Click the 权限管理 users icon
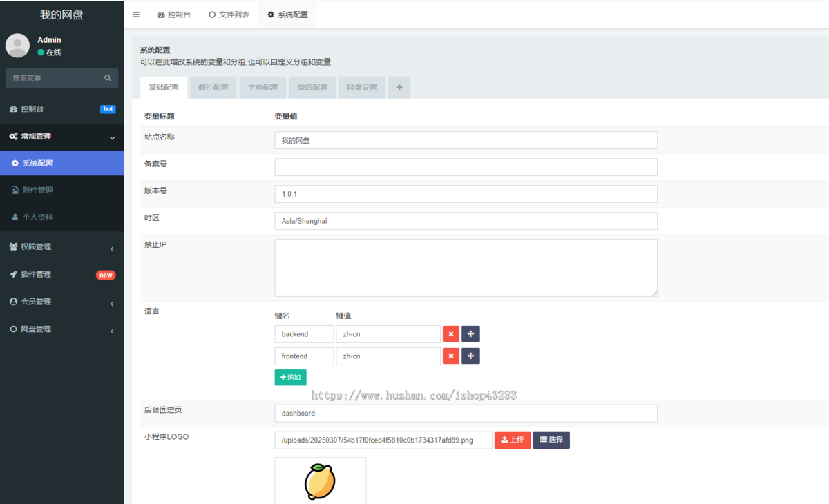Viewport: 829px width, 504px height. pyautogui.click(x=13, y=246)
